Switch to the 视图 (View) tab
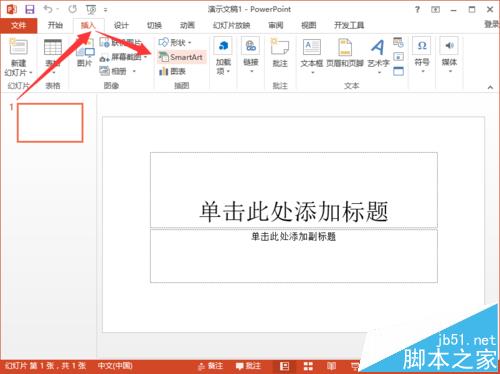Image resolution: width=500 pixels, height=374 pixels. coord(308,25)
